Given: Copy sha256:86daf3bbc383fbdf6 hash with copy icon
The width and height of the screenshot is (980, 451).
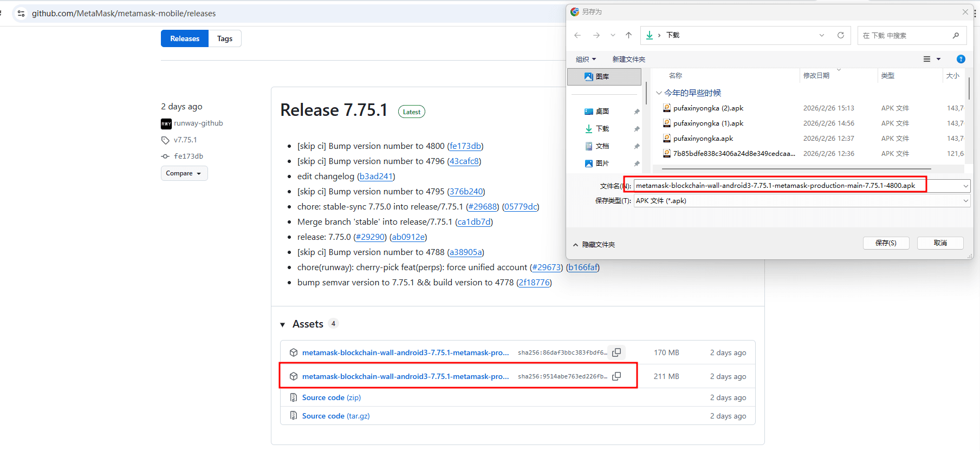Looking at the screenshot, I should point(616,352).
